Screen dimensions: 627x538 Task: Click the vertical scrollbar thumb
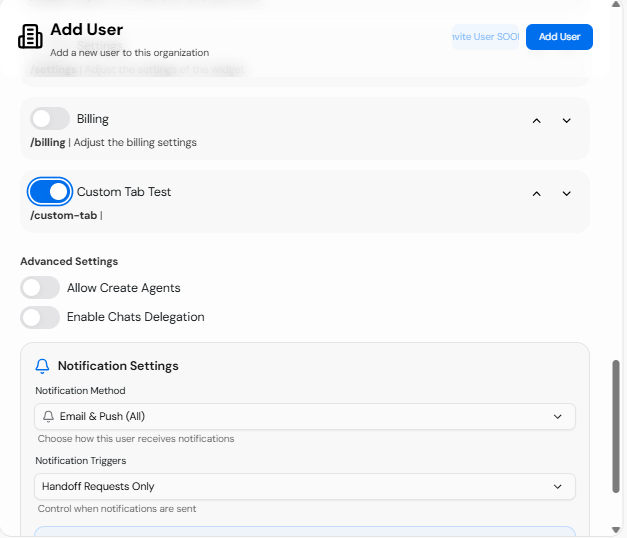[616, 426]
